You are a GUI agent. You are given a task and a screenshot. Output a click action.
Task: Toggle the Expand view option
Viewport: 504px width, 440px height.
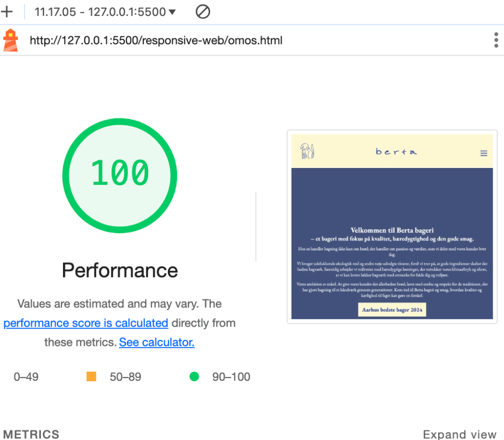tap(459, 434)
